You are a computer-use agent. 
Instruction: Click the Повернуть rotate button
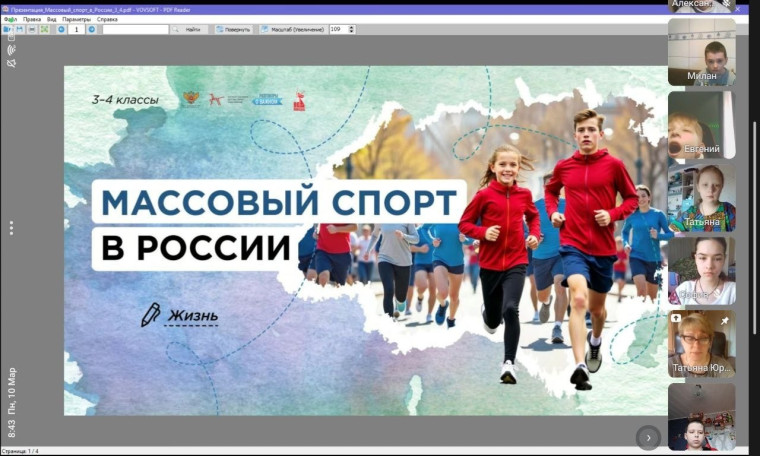[x=234, y=30]
